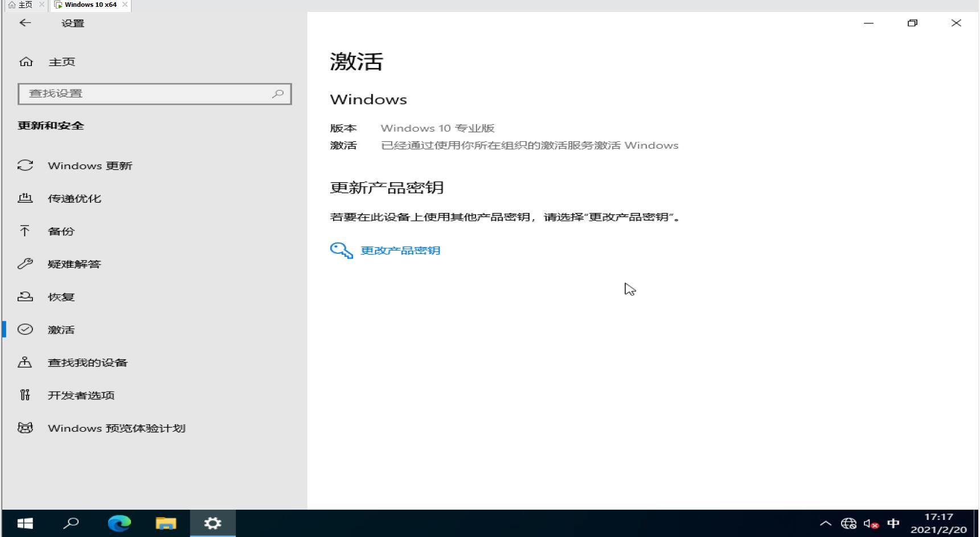
Task: Open the 传递优化 settings page
Action: pos(75,199)
